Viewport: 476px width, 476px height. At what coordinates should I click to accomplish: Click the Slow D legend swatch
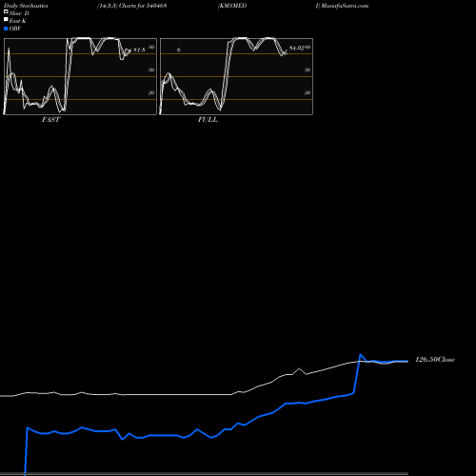point(6,11)
